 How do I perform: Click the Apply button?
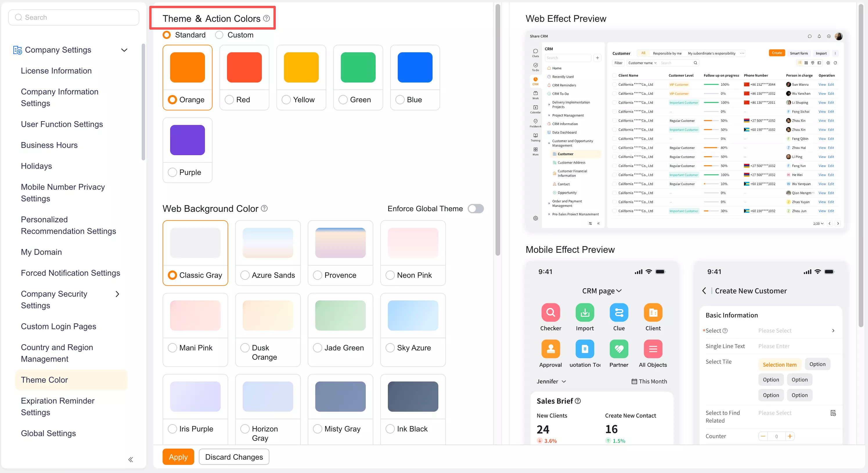[178, 457]
